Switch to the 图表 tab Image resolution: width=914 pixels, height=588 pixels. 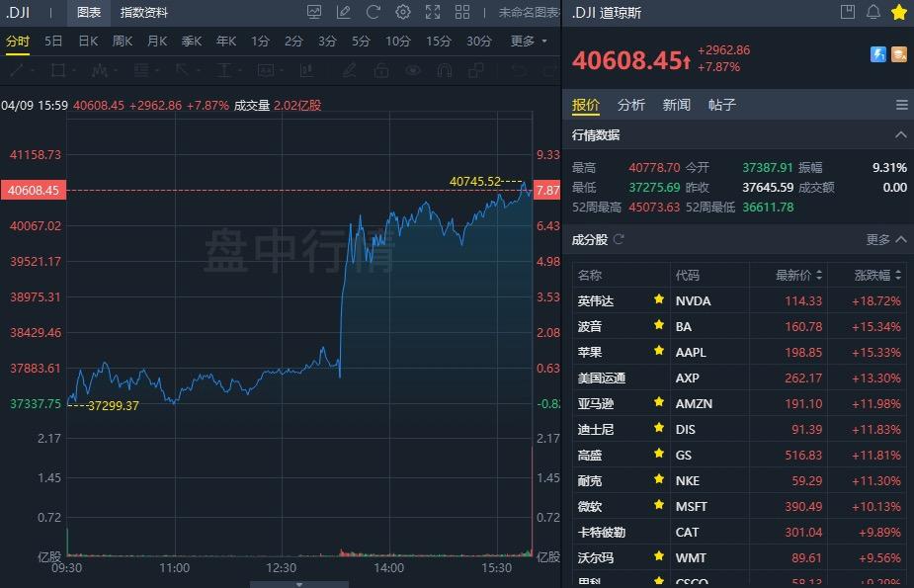tap(89, 12)
